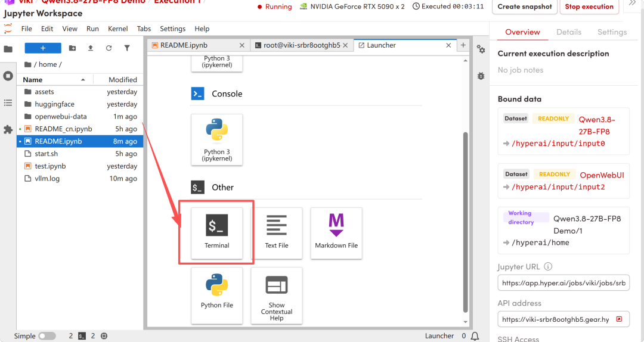Open the View menu
The height and width of the screenshot is (342, 644).
[69, 29]
